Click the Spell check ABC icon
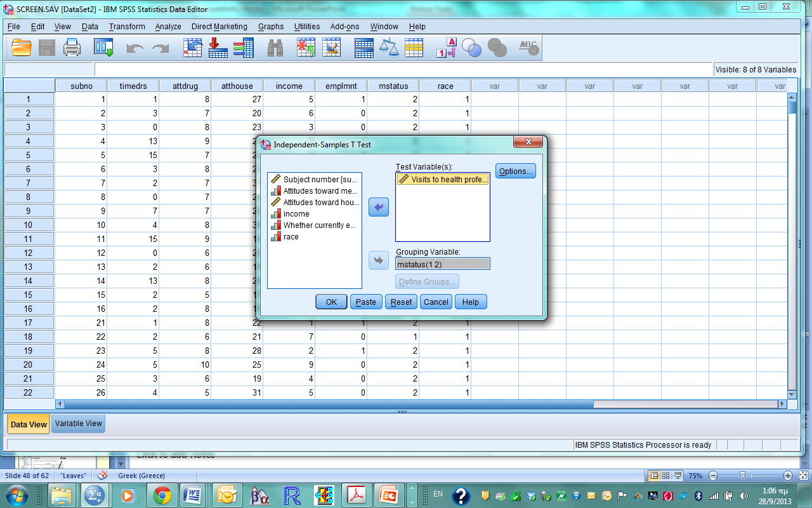The image size is (812, 508). (x=528, y=48)
